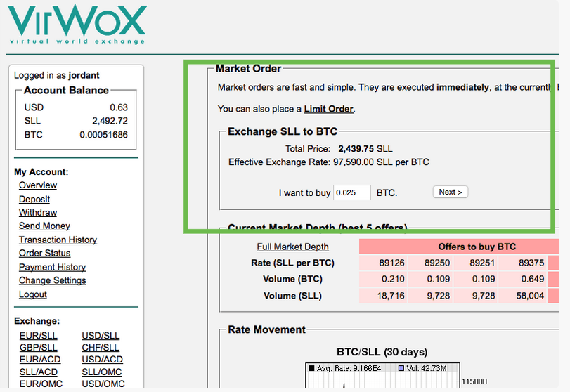570x392 pixels.
Task: Open the Limit Order link
Action: coord(329,109)
